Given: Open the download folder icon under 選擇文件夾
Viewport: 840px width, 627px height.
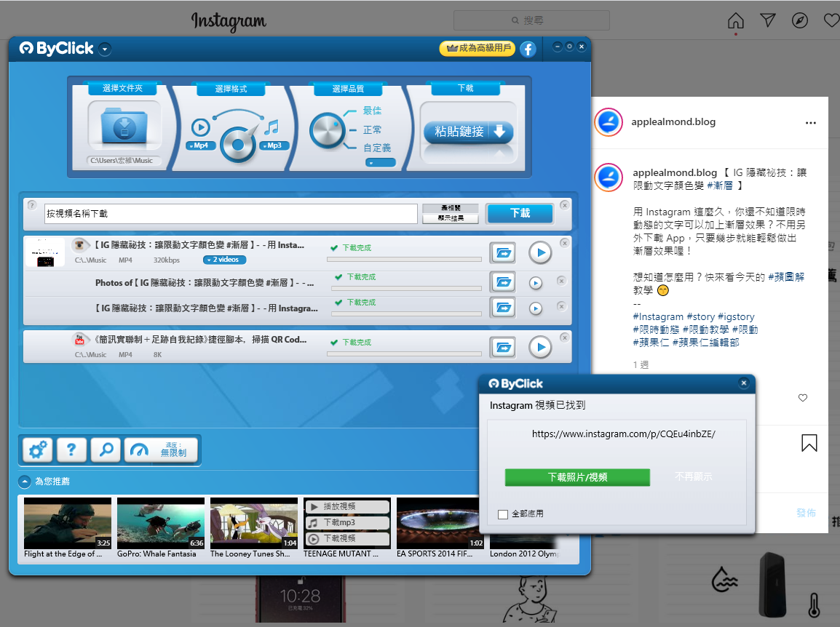Looking at the screenshot, I should coord(124,125).
